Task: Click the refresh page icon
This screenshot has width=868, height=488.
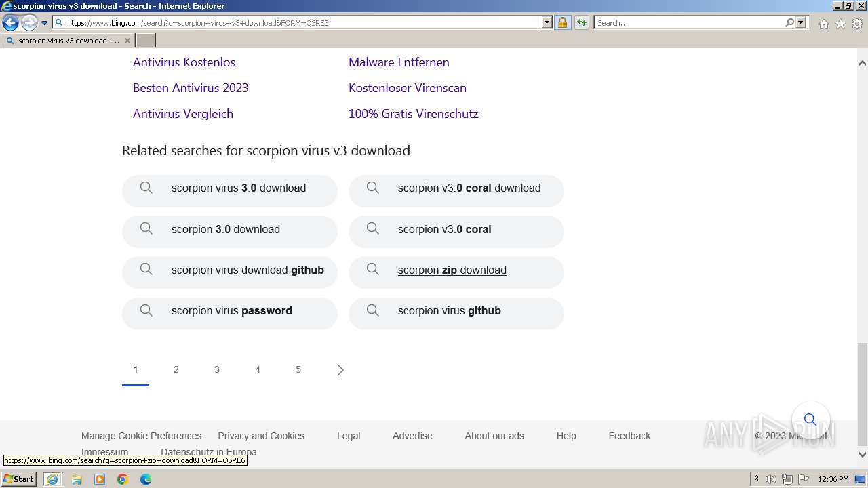Action: coord(581,23)
